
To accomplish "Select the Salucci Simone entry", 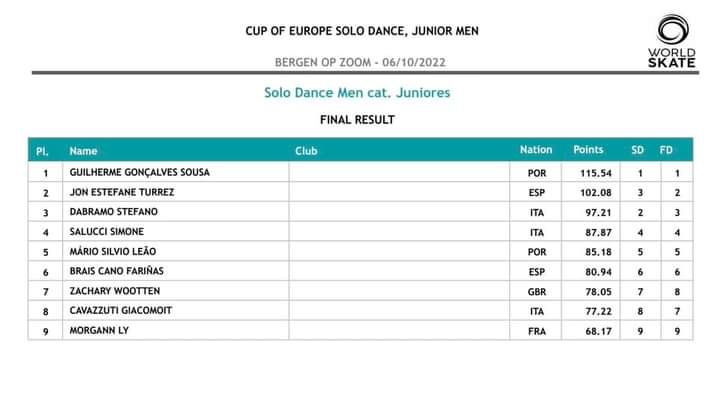I will [107, 232].
